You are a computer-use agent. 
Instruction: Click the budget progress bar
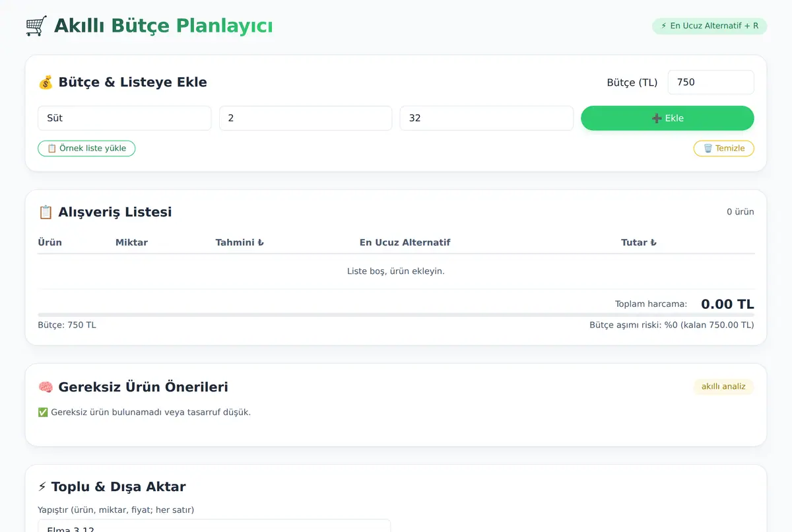tap(396, 315)
